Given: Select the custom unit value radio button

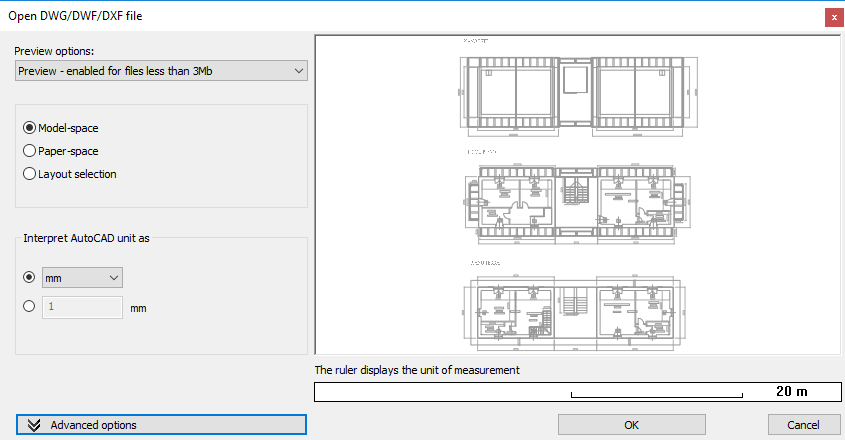Looking at the screenshot, I should tap(29, 307).
